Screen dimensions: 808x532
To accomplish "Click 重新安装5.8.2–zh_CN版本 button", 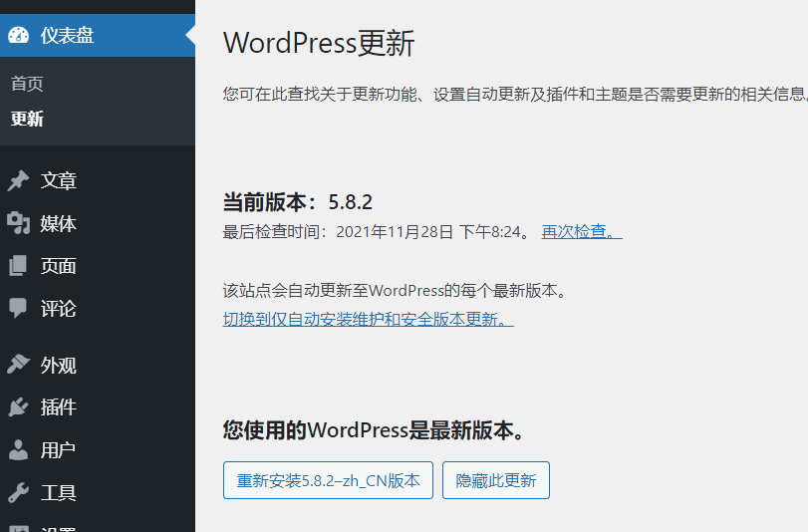I will click(x=328, y=480).
